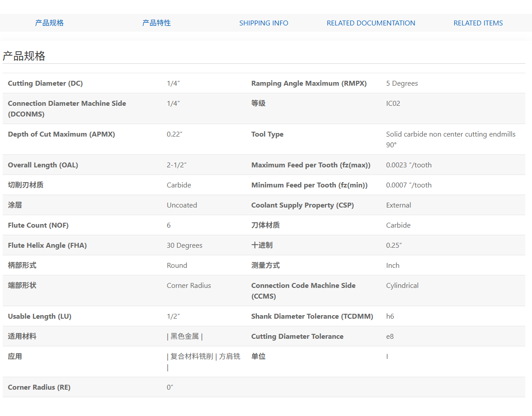Image resolution: width=532 pixels, height=416 pixels.
Task: Select the value 0.0007 ″/tooth
Action: point(409,185)
